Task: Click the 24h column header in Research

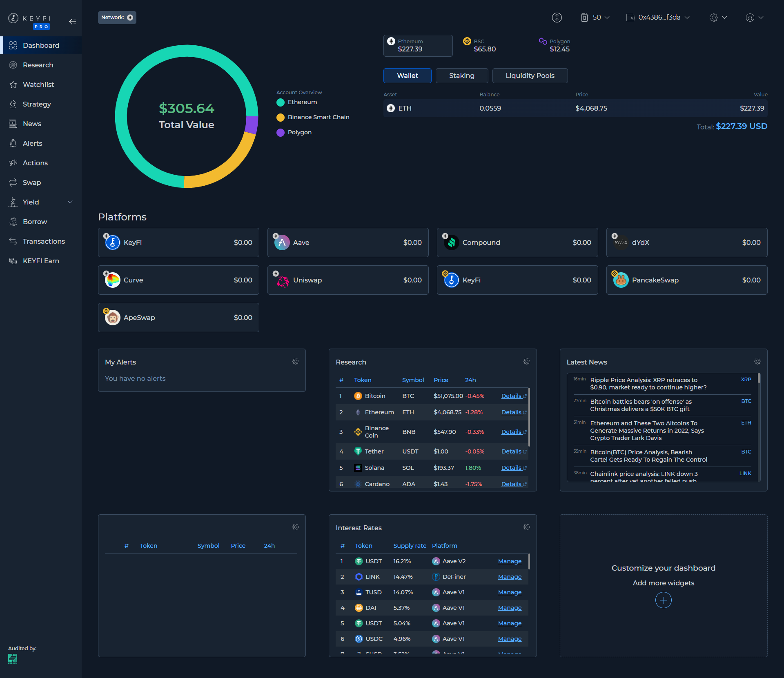Action: [470, 380]
